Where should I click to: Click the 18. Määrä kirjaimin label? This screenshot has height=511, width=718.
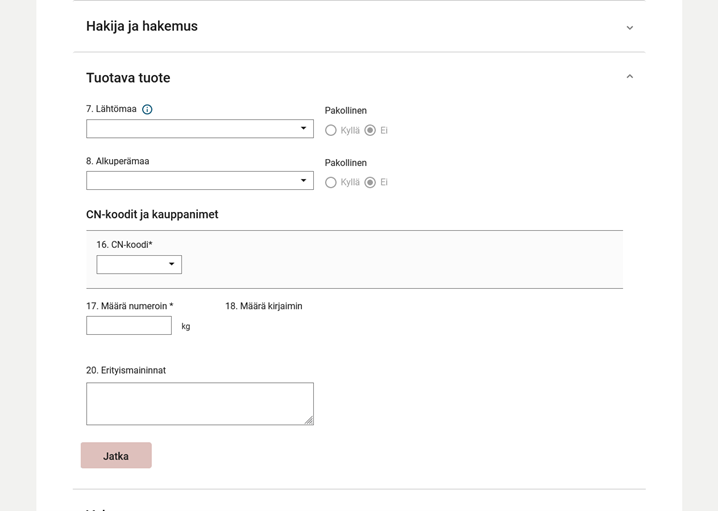tap(263, 306)
